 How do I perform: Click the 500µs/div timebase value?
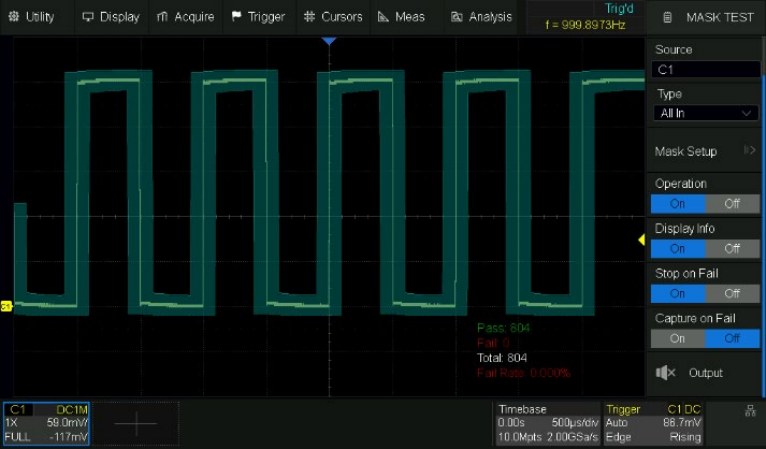tap(574, 423)
